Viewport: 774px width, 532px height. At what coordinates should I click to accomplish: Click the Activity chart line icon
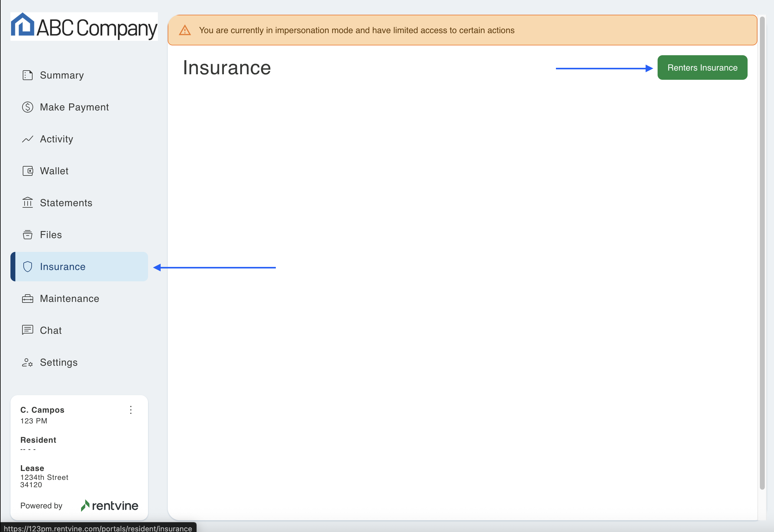click(27, 139)
